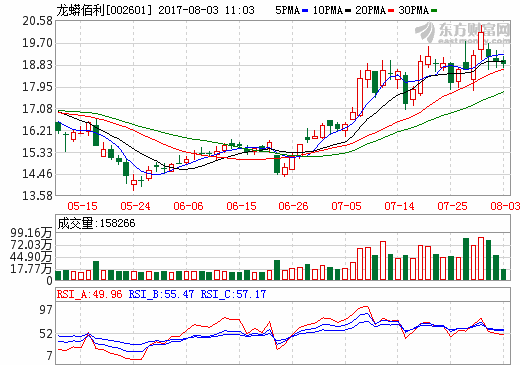This screenshot has width=520, height=365.
Task: Click the 06-26 date label
Action: point(293,206)
